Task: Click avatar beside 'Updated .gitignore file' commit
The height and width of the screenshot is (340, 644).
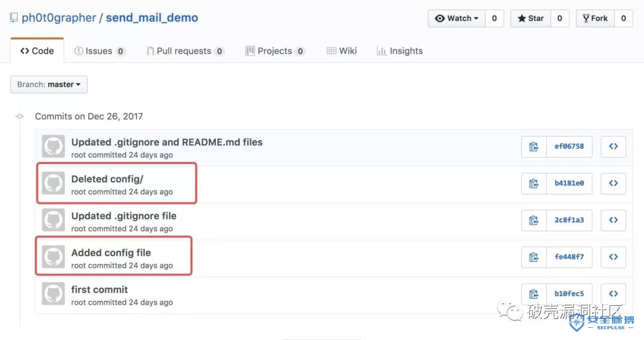Action: click(53, 220)
